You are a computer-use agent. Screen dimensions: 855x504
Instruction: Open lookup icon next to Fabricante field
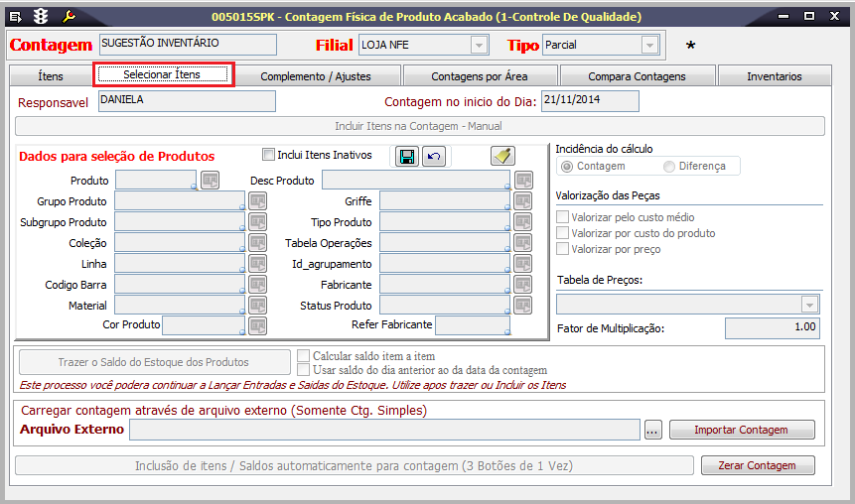pyautogui.click(x=523, y=285)
